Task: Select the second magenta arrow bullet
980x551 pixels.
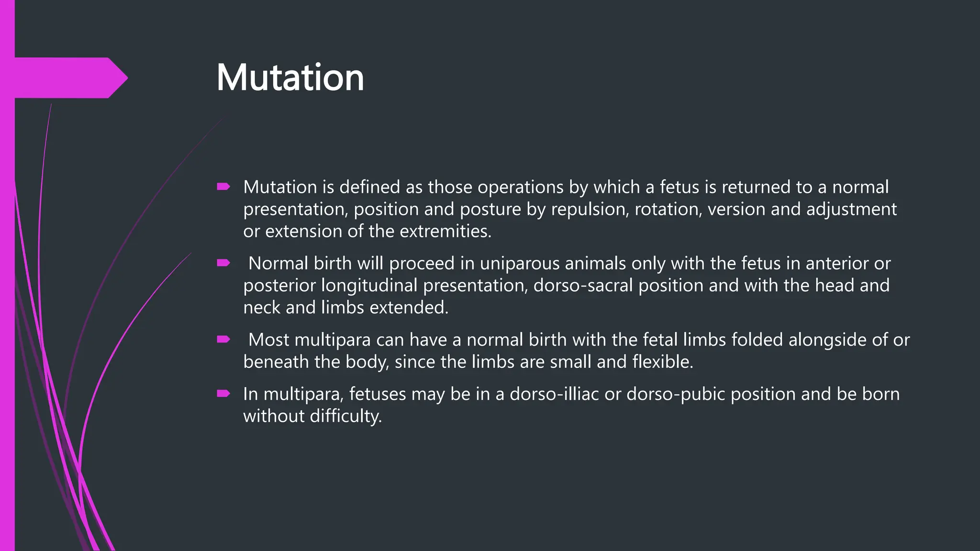Action: click(223, 263)
